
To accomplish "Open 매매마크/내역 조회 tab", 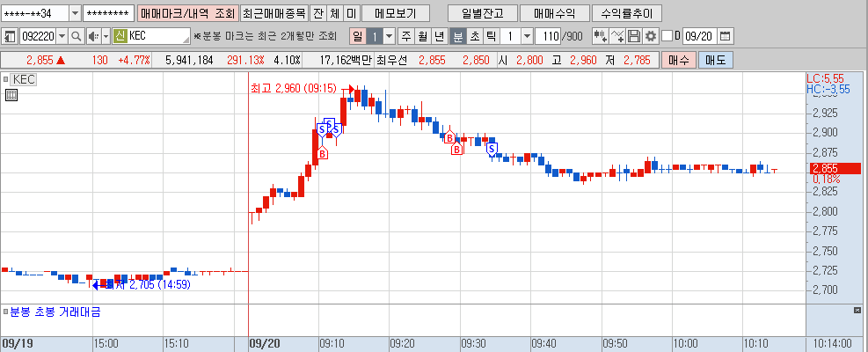I will (x=188, y=12).
